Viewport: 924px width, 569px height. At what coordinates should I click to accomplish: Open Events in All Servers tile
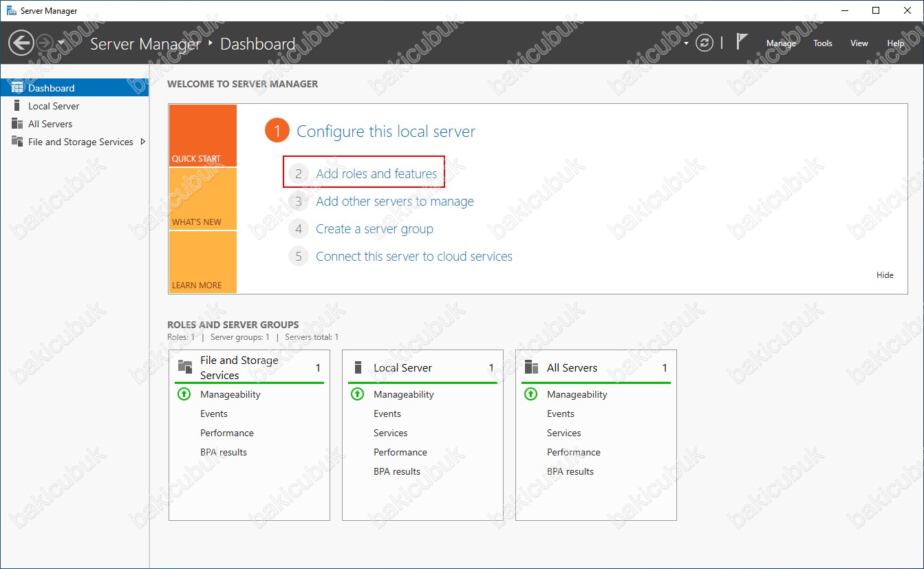coord(561,414)
